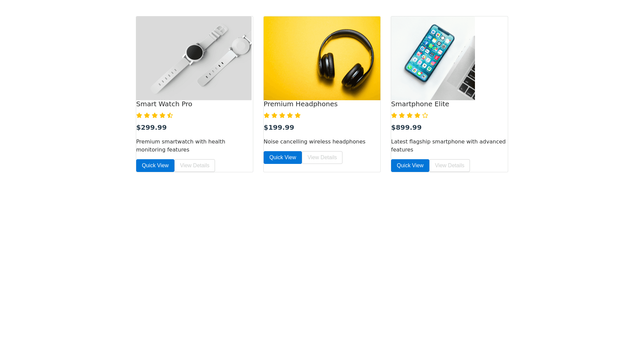View Details of Smart Watch Pro

tap(195, 166)
